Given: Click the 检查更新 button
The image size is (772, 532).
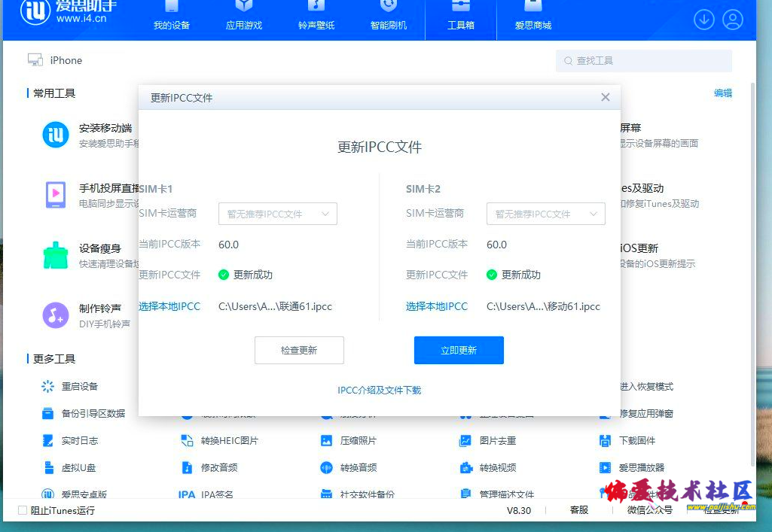Looking at the screenshot, I should (x=299, y=351).
